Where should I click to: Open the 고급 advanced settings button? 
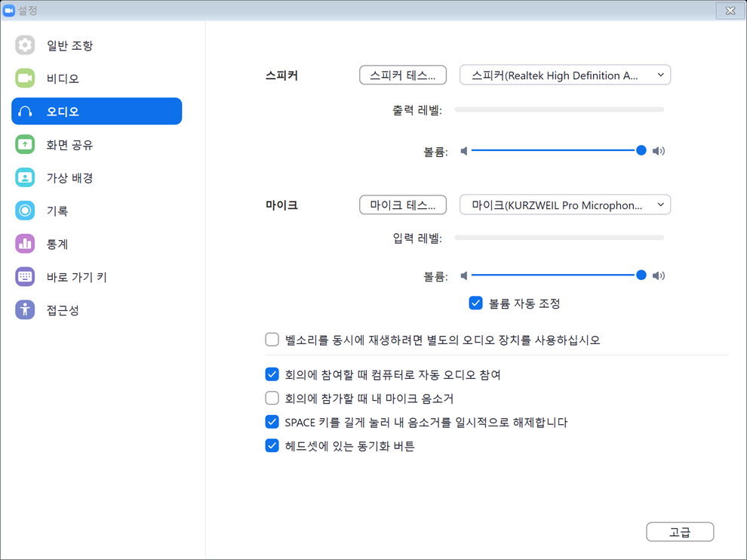tap(680, 532)
